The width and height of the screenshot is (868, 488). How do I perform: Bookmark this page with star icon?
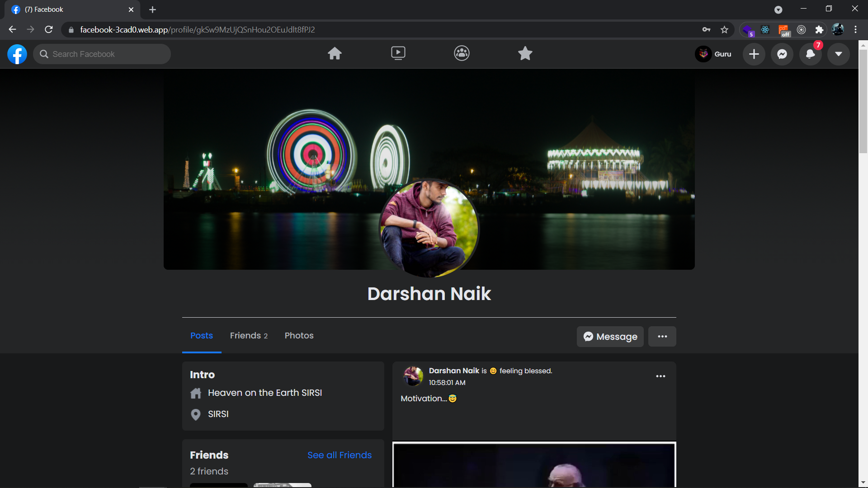(724, 30)
